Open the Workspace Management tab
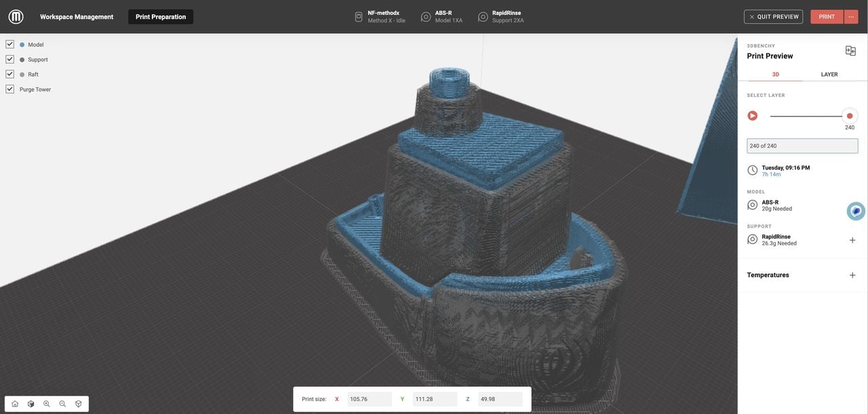Viewport: 868px width, 414px height. (77, 17)
